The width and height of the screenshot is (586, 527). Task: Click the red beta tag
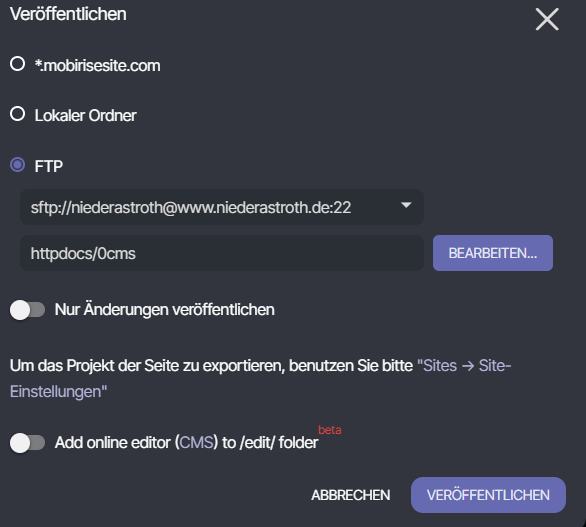[330, 430]
